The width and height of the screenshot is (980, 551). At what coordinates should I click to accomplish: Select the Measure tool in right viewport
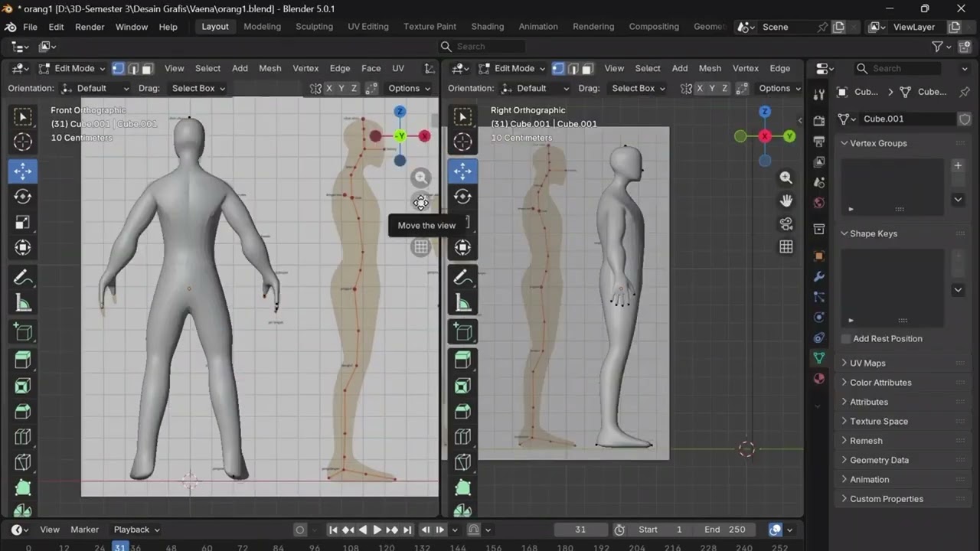[x=462, y=304]
